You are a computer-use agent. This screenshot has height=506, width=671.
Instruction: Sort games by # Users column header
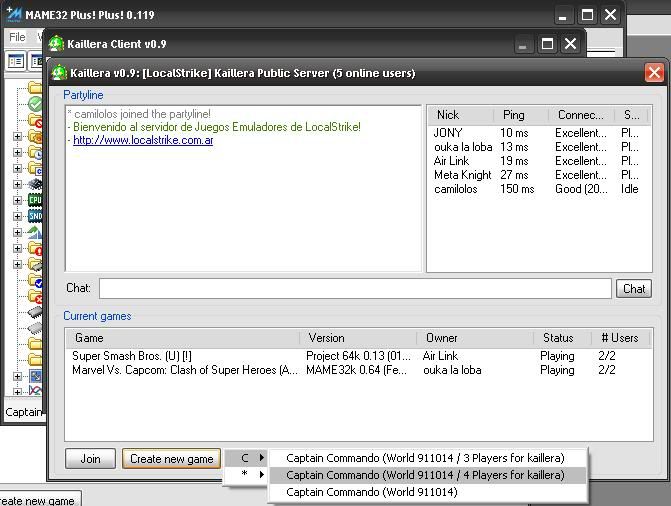620,338
